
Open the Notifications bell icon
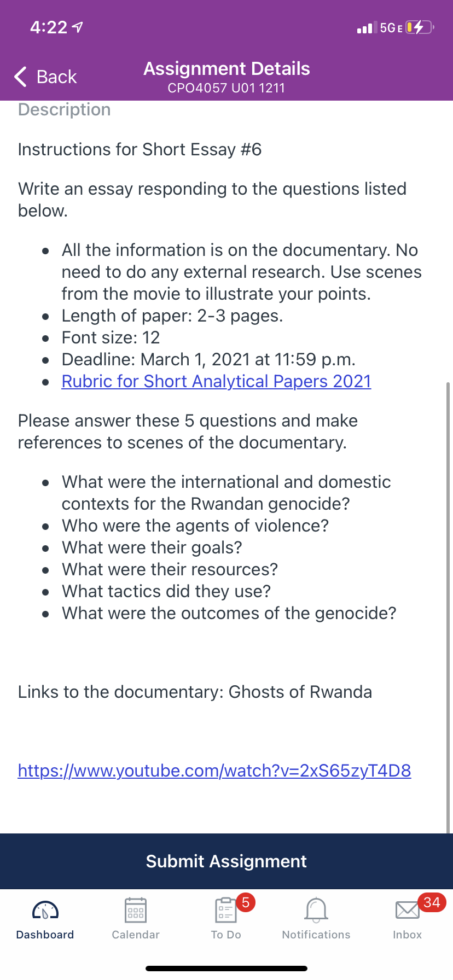pos(316,910)
